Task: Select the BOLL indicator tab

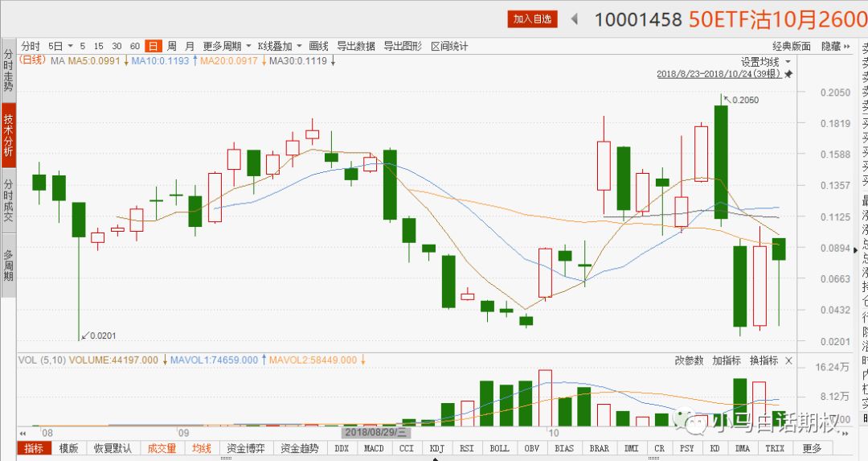Action: (499, 448)
